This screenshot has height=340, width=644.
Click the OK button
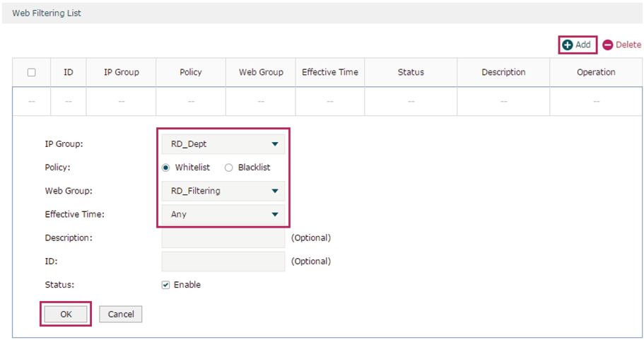point(66,314)
